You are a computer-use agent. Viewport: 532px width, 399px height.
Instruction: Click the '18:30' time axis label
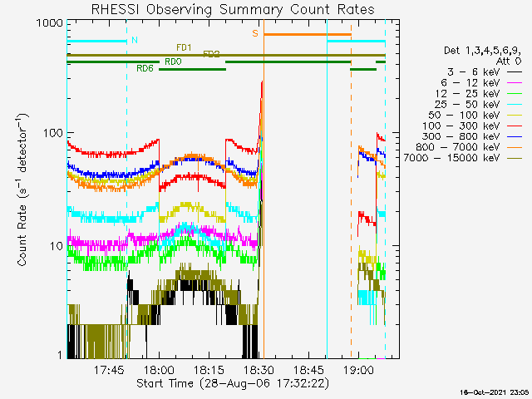259,370
